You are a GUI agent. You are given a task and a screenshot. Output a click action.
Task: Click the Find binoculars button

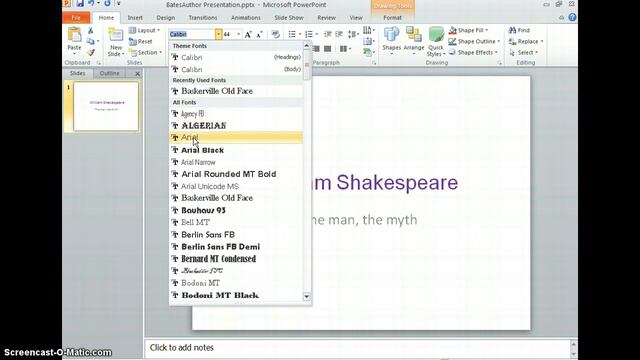(519, 30)
